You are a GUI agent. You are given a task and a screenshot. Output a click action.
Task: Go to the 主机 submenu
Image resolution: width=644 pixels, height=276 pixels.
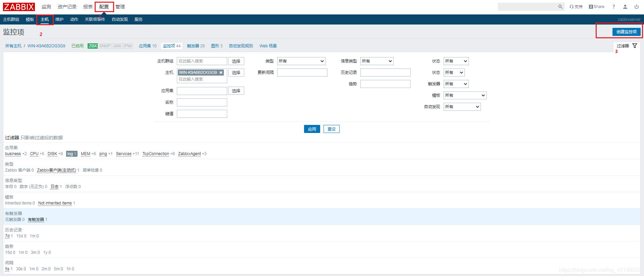[x=45, y=19]
